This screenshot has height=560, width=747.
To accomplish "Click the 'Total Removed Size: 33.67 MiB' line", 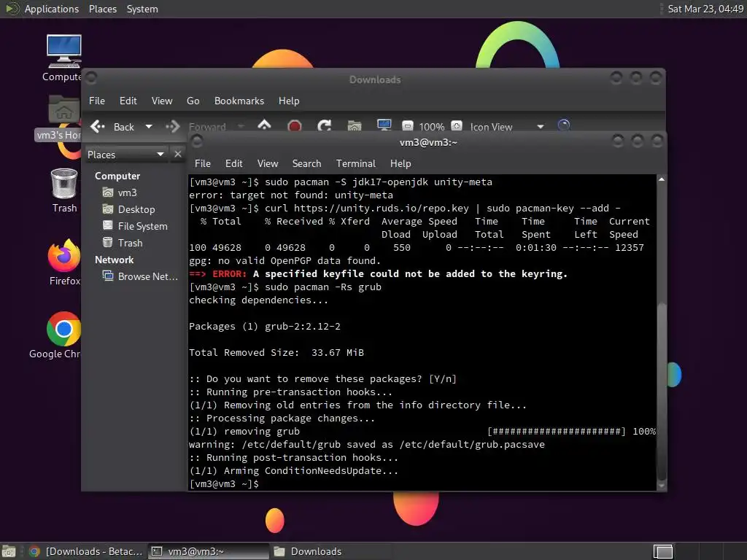I will 276,352.
